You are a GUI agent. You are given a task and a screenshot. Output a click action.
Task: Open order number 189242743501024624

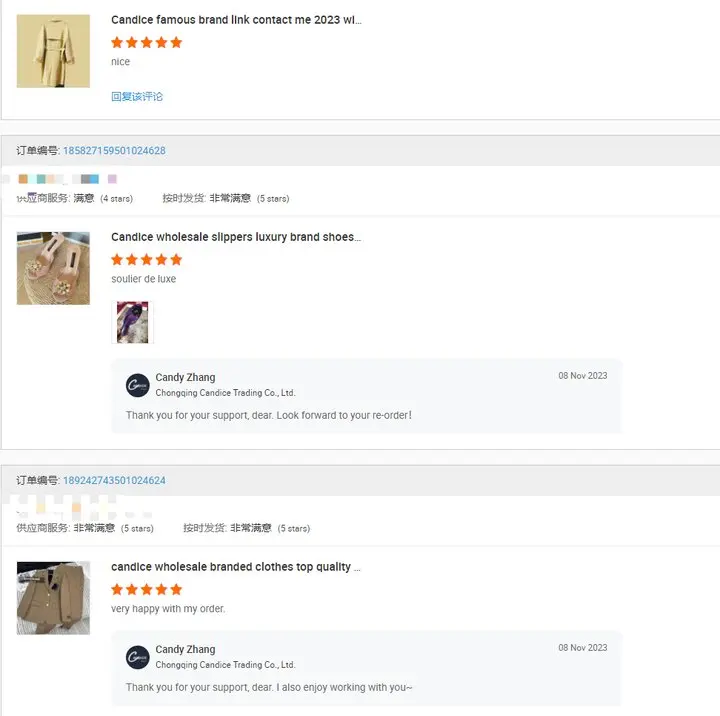click(x=114, y=480)
